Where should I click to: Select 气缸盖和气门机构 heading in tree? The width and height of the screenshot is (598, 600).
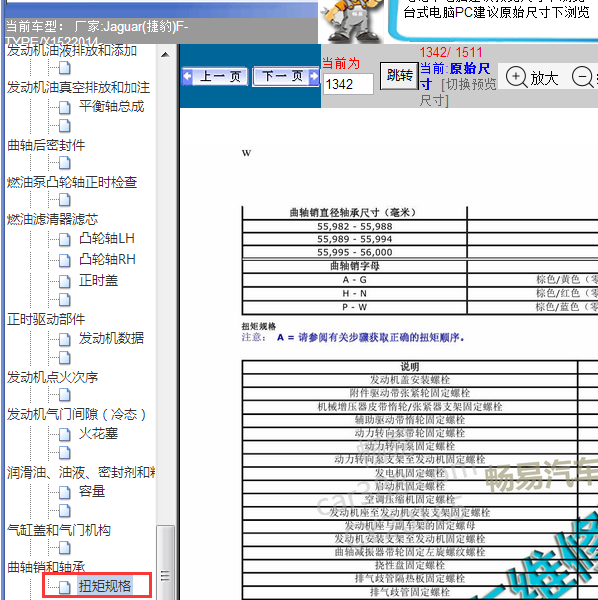point(59,530)
